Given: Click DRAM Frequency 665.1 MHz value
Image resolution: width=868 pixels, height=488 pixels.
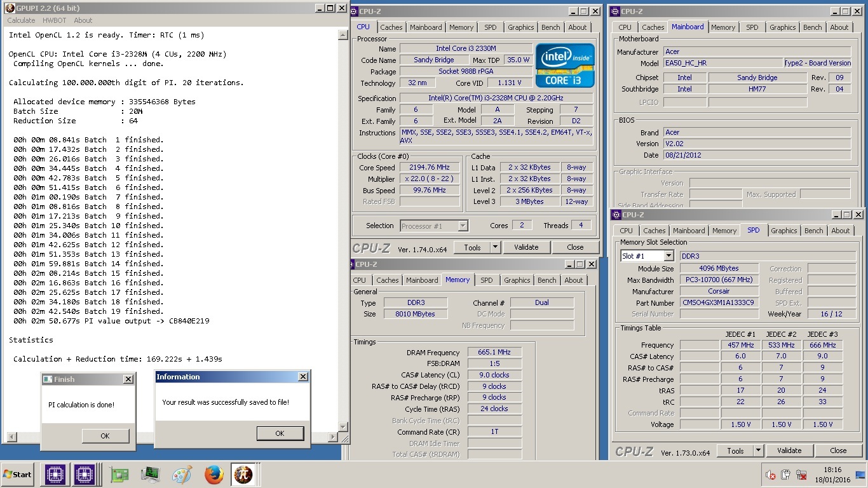Looking at the screenshot, I should point(495,352).
